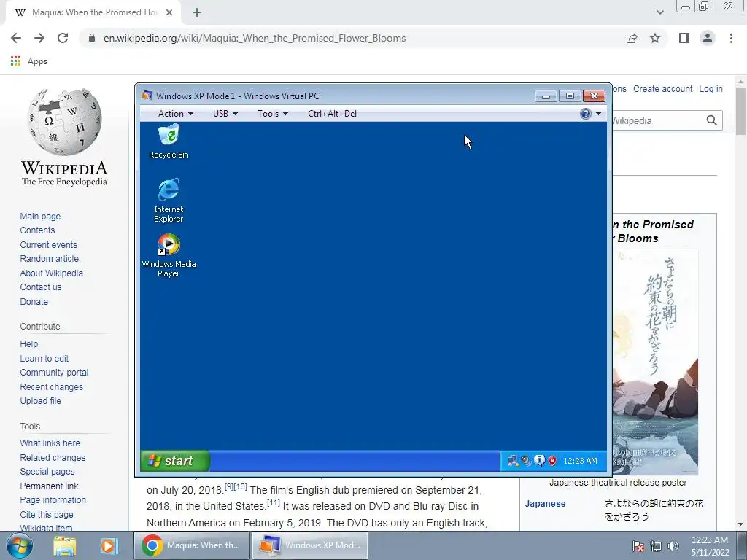Click the XP tray security alert shield icon
The height and width of the screenshot is (560, 747).
point(553,461)
